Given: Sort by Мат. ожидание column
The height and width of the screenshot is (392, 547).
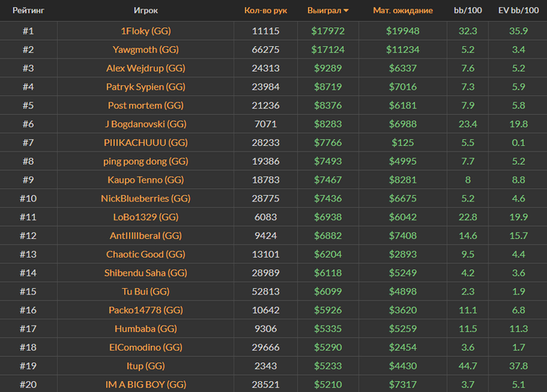Looking at the screenshot, I should click(x=403, y=11).
